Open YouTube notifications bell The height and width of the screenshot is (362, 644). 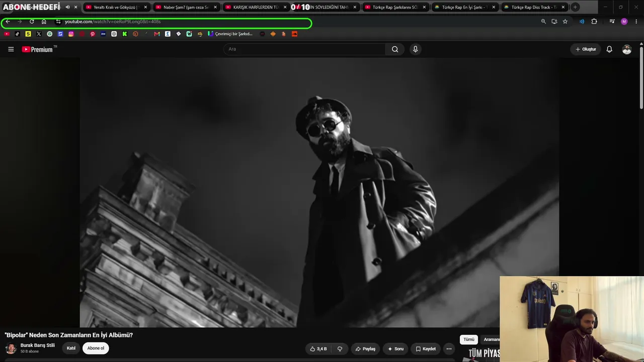[609, 49]
